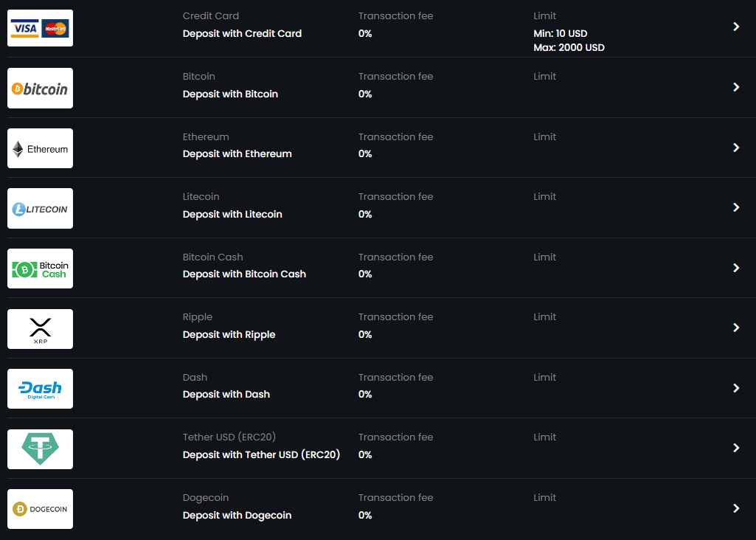The width and height of the screenshot is (756, 540).
Task: Click the Visa Mastercard credit card logo
Action: click(40, 28)
